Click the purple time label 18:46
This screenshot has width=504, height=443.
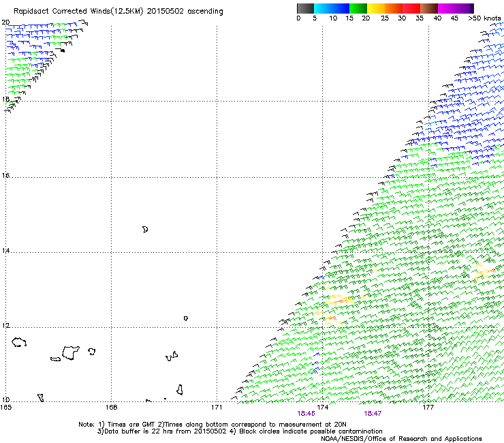pyautogui.click(x=306, y=414)
